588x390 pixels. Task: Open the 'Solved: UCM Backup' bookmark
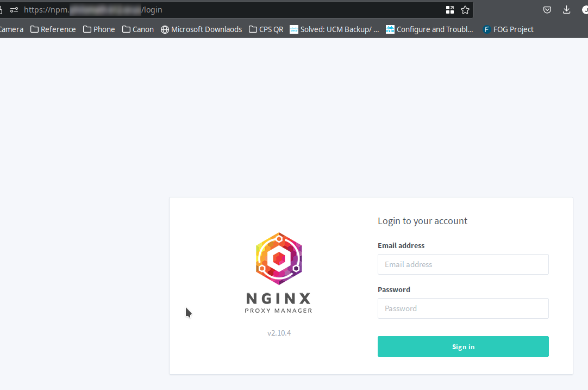tap(334, 29)
